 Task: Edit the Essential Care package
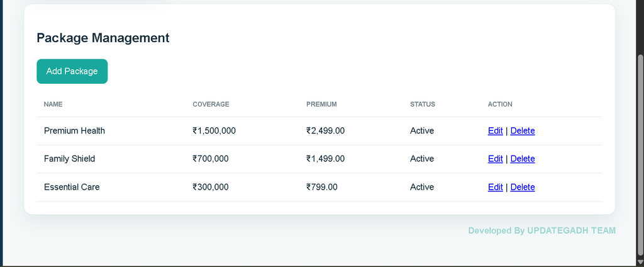[496, 187]
